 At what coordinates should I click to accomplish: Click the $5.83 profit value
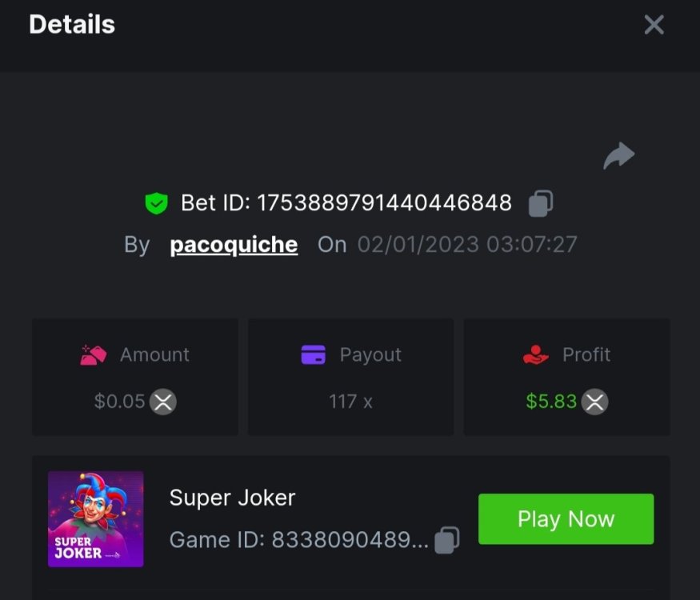pos(551,402)
